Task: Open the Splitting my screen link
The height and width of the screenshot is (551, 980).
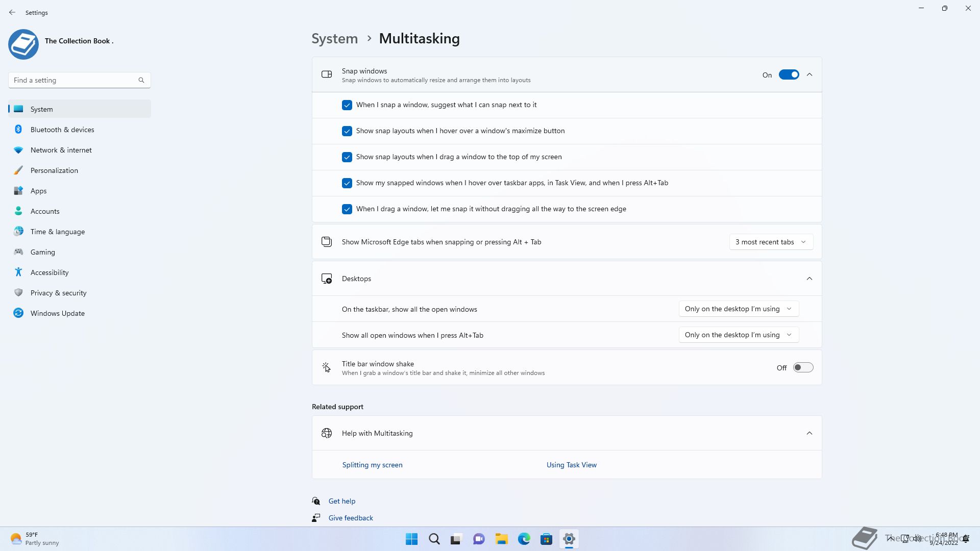Action: (x=372, y=465)
